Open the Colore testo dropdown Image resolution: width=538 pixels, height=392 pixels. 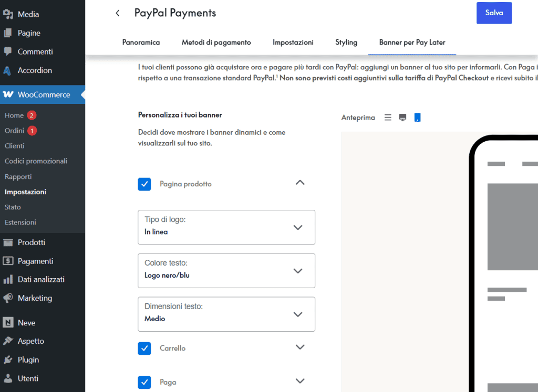point(226,271)
